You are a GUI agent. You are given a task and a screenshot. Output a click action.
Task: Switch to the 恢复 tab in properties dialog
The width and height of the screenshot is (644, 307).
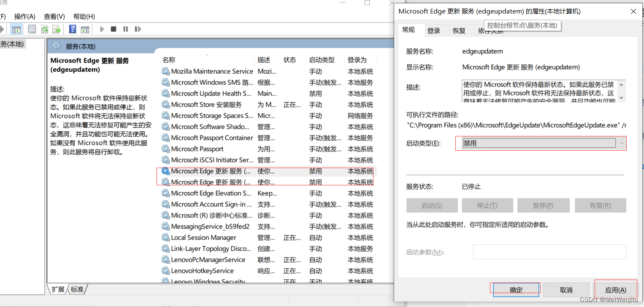(x=459, y=31)
